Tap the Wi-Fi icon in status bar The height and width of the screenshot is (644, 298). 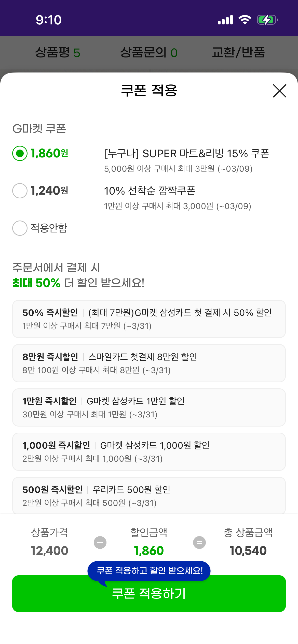point(245,20)
